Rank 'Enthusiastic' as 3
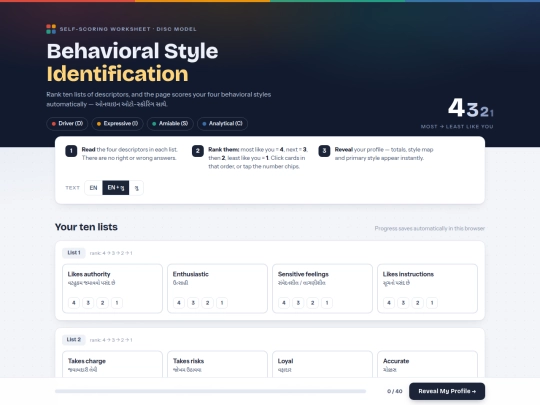The width and height of the screenshot is (540, 405). click(x=193, y=303)
